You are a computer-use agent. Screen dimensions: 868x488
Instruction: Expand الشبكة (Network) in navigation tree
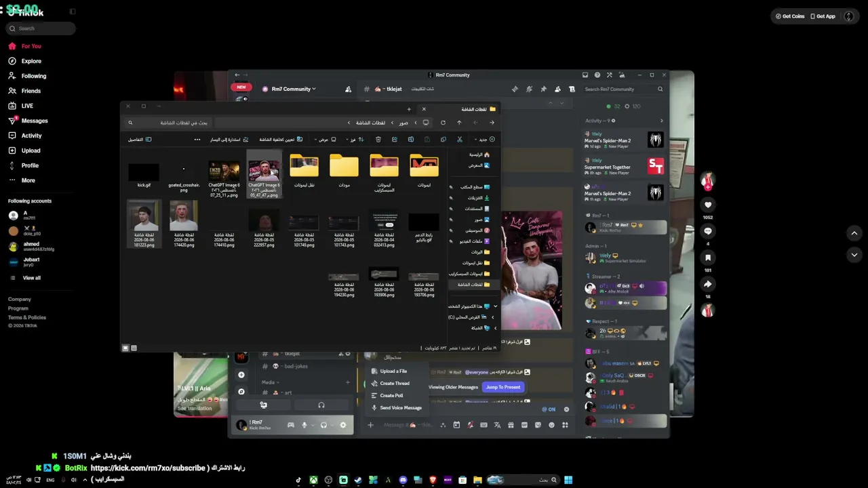pyautogui.click(x=496, y=328)
